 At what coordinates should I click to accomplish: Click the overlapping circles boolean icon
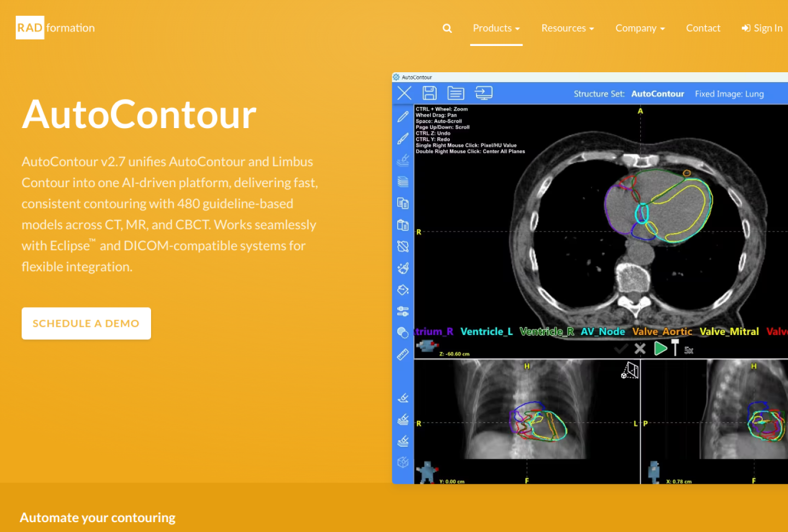point(403,333)
